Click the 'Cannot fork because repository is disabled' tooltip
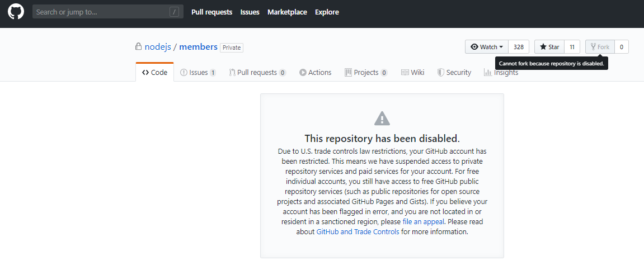The image size is (644, 270). [551, 64]
